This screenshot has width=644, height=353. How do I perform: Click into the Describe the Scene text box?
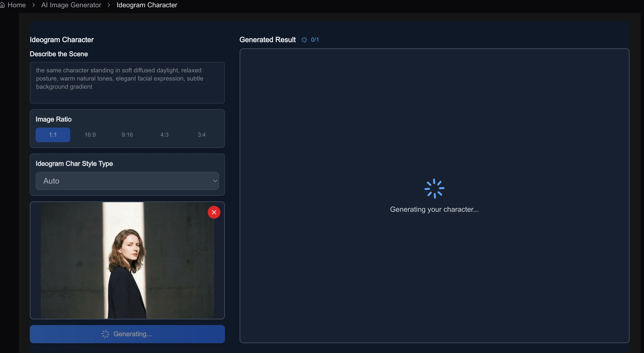click(x=127, y=83)
